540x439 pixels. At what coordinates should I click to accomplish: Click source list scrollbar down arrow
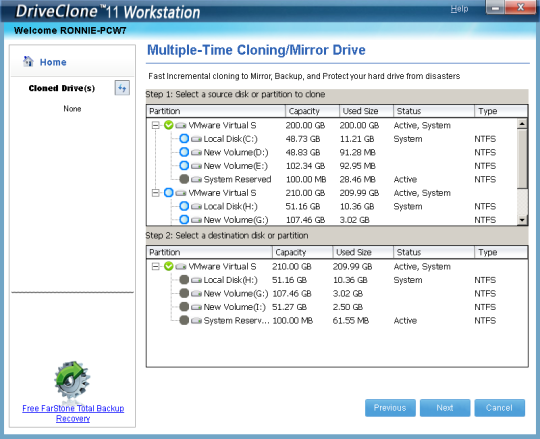pyautogui.click(x=522, y=220)
